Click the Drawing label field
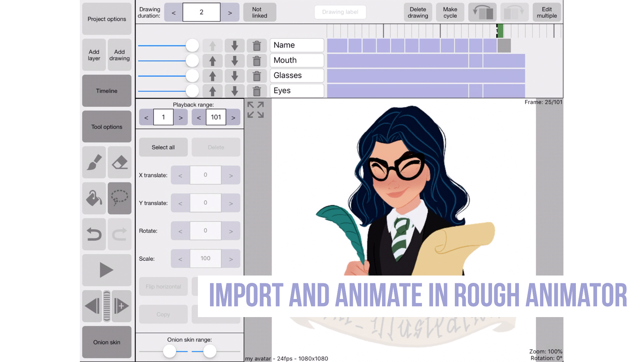 coord(340,12)
